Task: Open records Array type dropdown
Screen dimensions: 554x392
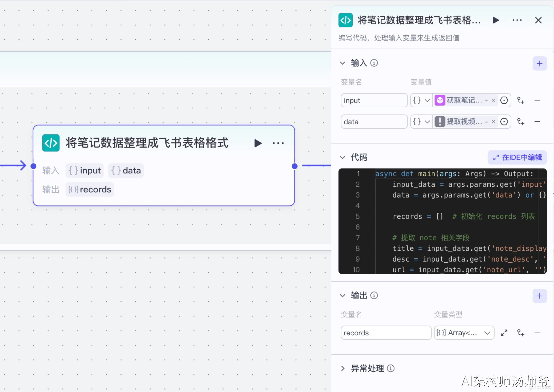Action: coord(464,333)
